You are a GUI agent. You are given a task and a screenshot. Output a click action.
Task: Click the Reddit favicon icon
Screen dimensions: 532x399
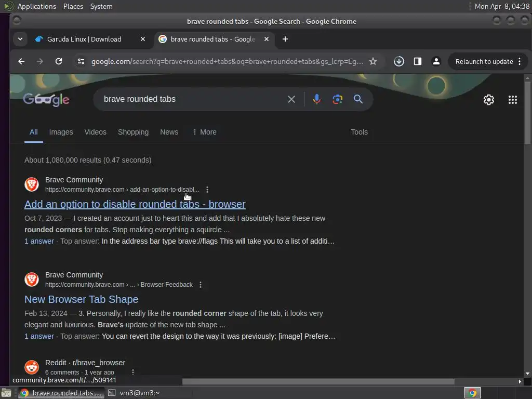(x=32, y=367)
